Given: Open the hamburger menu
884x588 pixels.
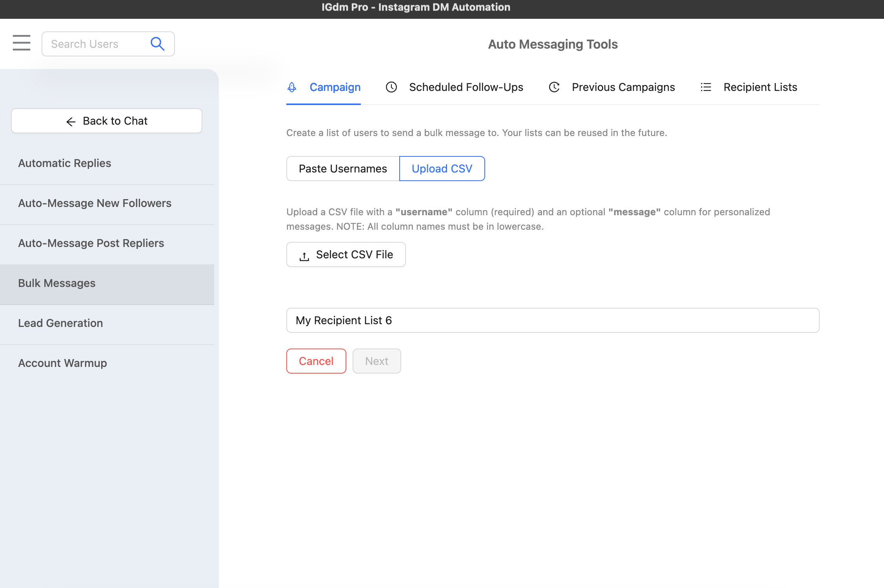Looking at the screenshot, I should coord(21,43).
